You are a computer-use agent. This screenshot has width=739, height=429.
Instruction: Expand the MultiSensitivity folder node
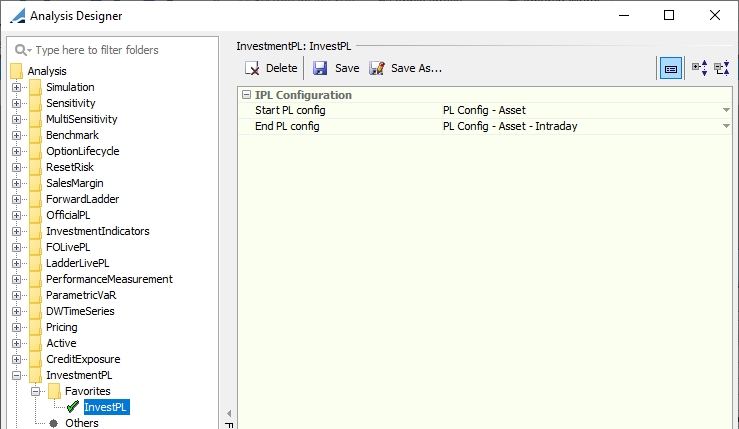pos(16,119)
